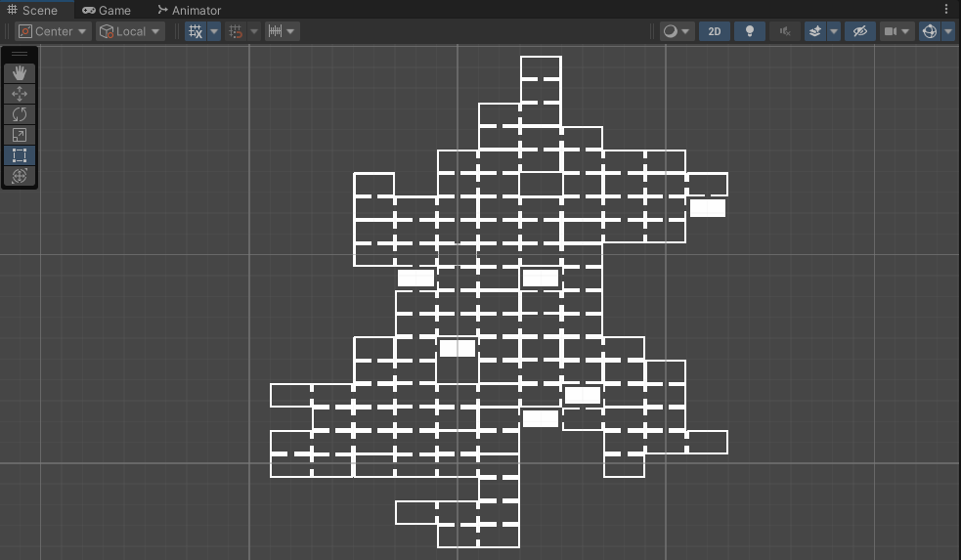This screenshot has width=961, height=560.
Task: Open the scene camera settings dropdown
Action: tap(897, 31)
